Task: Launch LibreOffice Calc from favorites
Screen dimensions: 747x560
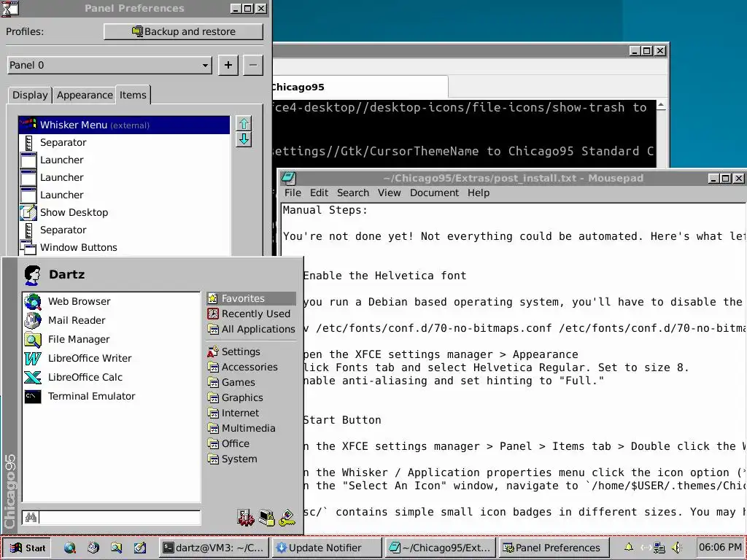Action: pos(111,377)
